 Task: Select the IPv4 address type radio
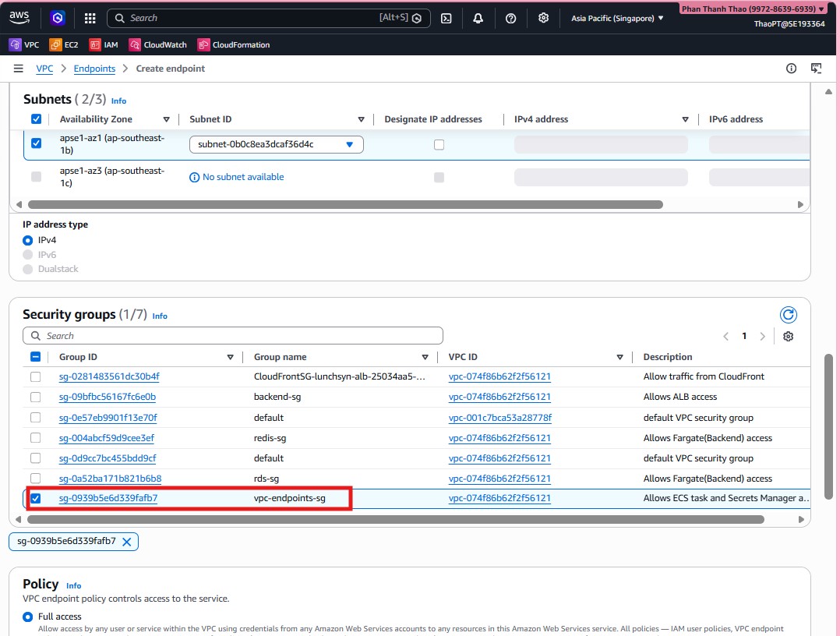coord(28,240)
